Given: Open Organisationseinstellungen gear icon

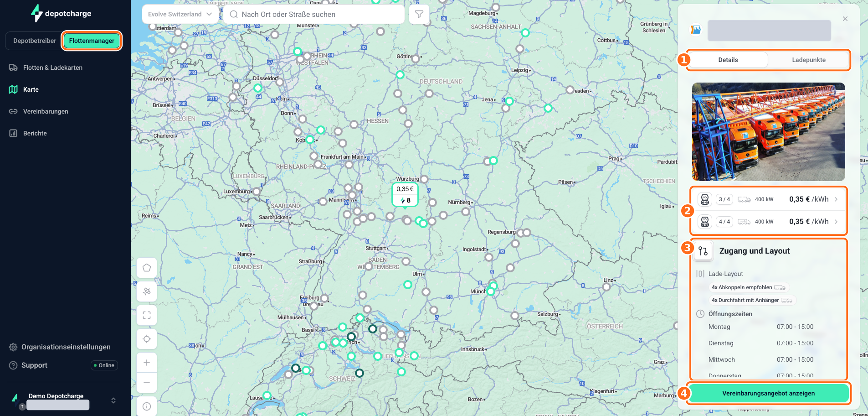Looking at the screenshot, I should (13, 347).
